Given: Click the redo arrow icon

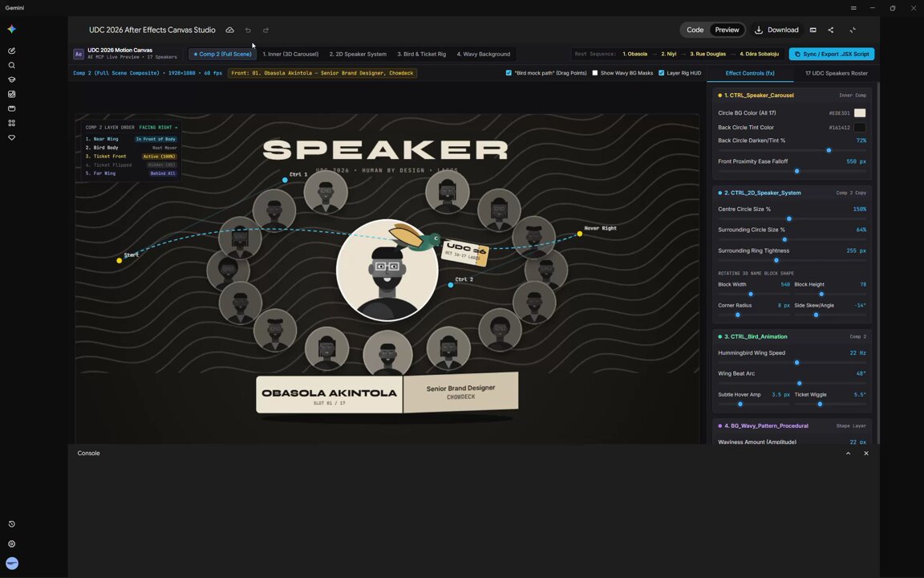Looking at the screenshot, I should click(x=265, y=30).
